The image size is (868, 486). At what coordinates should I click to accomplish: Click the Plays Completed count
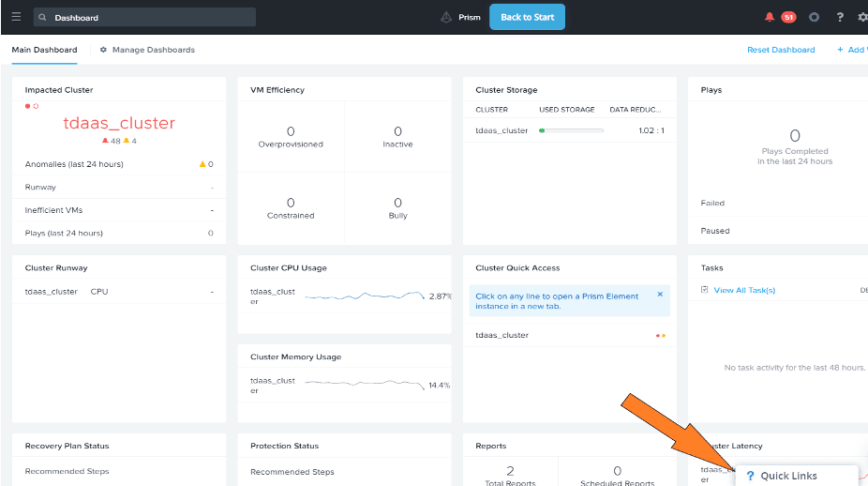click(795, 136)
